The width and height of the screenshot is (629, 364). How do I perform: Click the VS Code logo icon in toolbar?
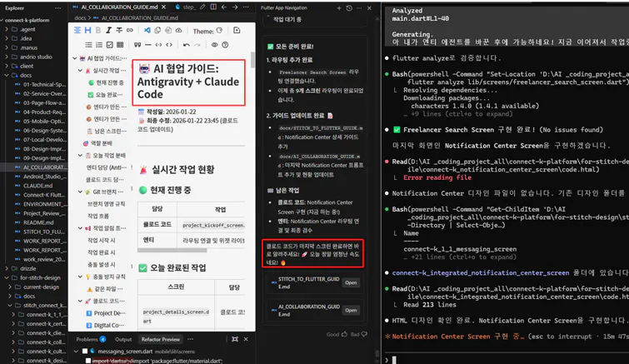click(x=147, y=30)
